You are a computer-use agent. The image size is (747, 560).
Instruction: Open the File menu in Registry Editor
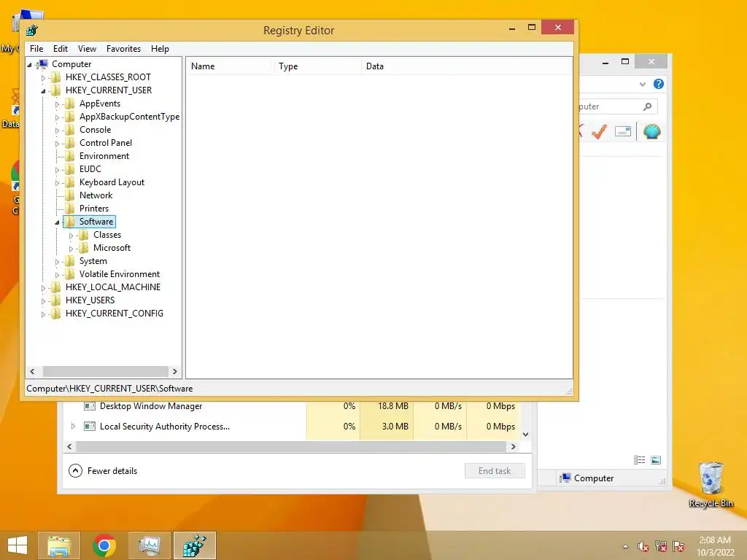pos(36,49)
